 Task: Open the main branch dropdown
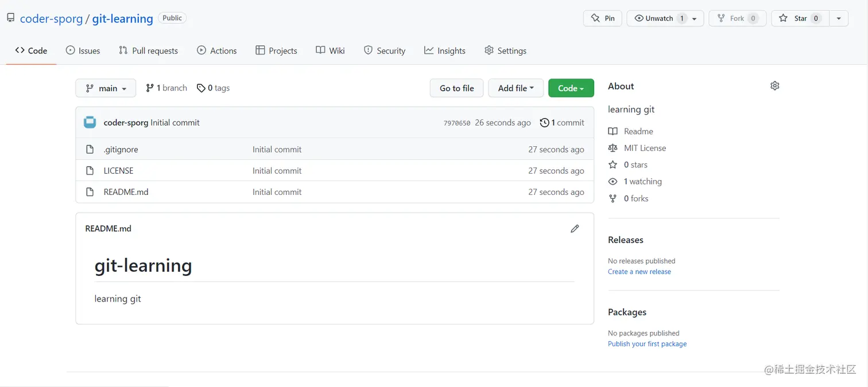[106, 88]
